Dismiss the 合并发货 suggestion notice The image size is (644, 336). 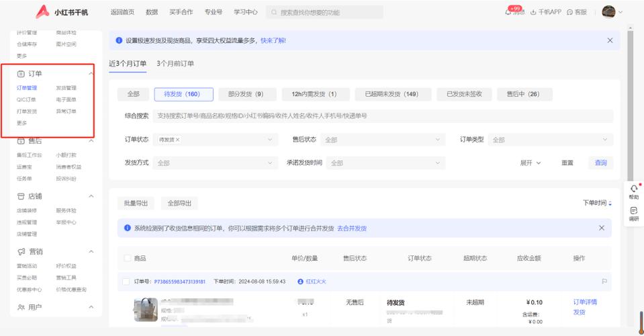click(602, 228)
